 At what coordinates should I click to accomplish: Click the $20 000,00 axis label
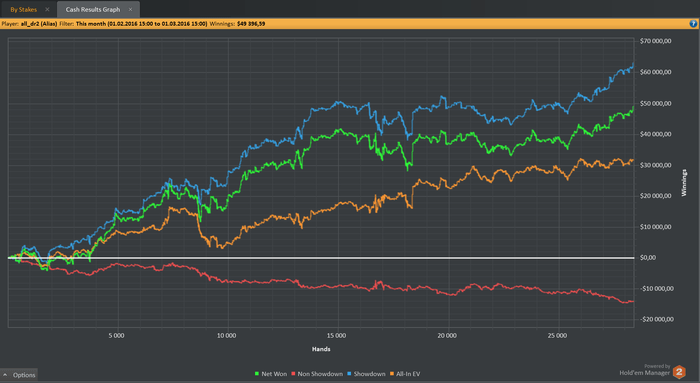655,196
